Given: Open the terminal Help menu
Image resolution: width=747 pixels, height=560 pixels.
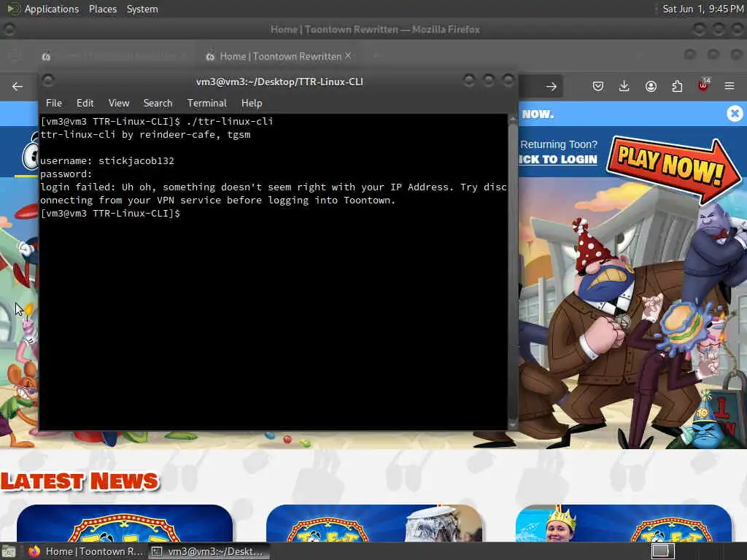Looking at the screenshot, I should 252,103.
